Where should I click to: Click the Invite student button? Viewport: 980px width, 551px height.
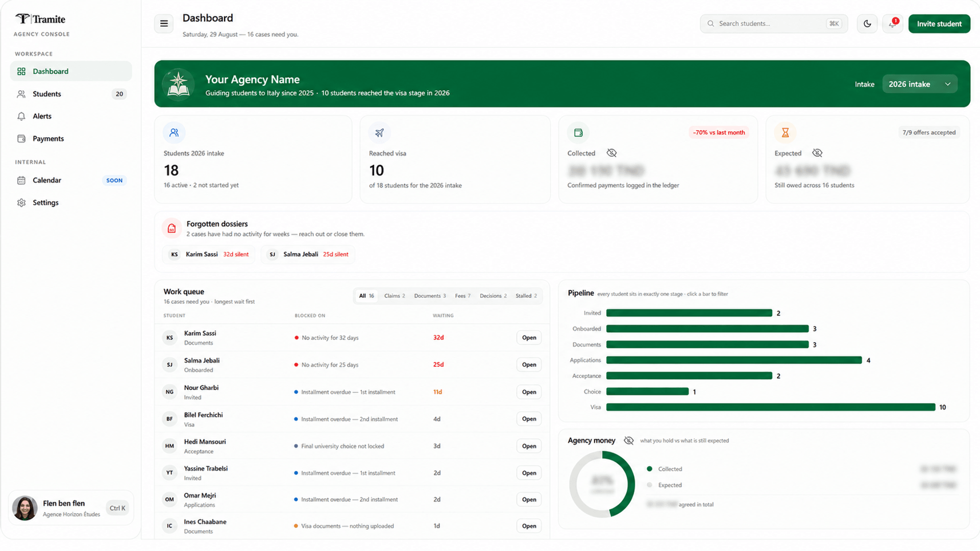939,23
